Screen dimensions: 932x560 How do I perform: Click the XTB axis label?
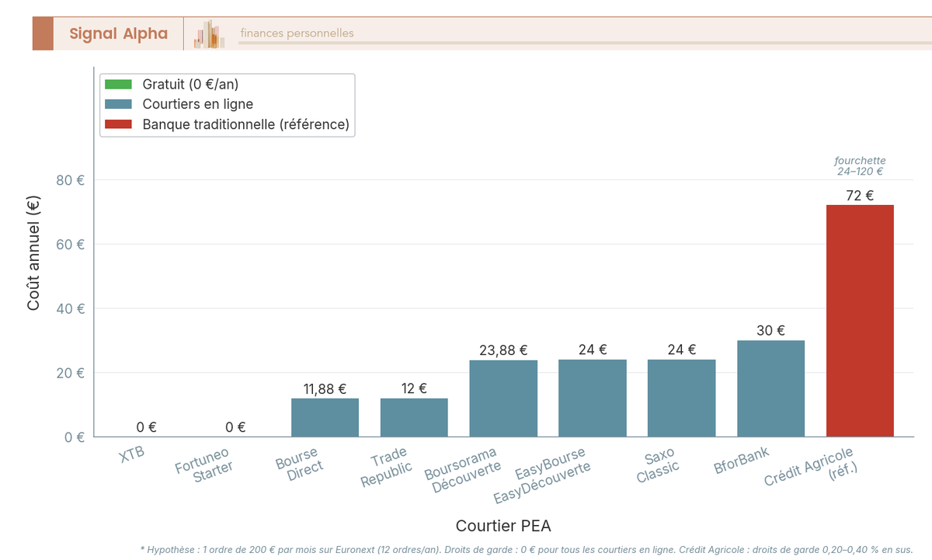click(132, 454)
